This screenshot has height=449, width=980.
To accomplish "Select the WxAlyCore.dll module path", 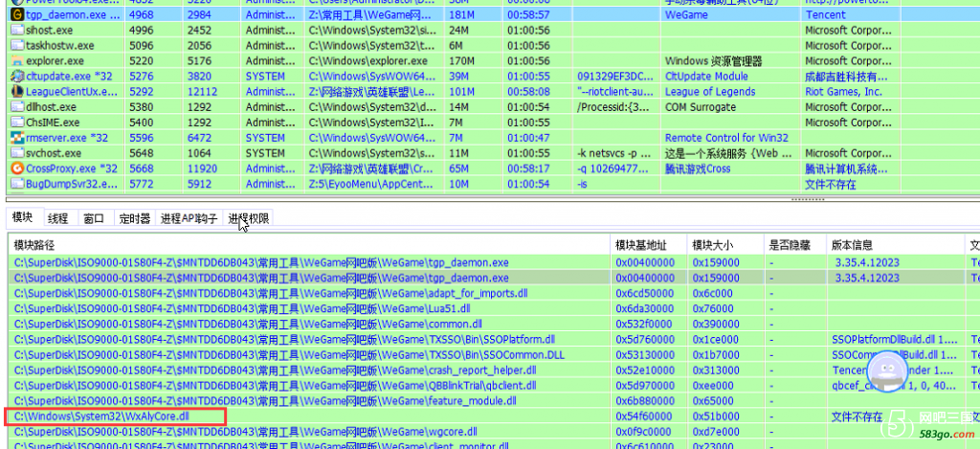I will (100, 415).
